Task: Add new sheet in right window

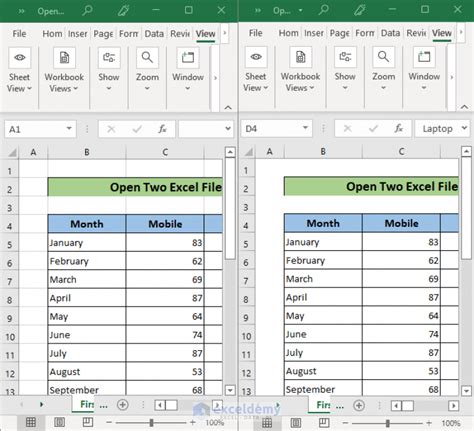Action: tap(359, 405)
